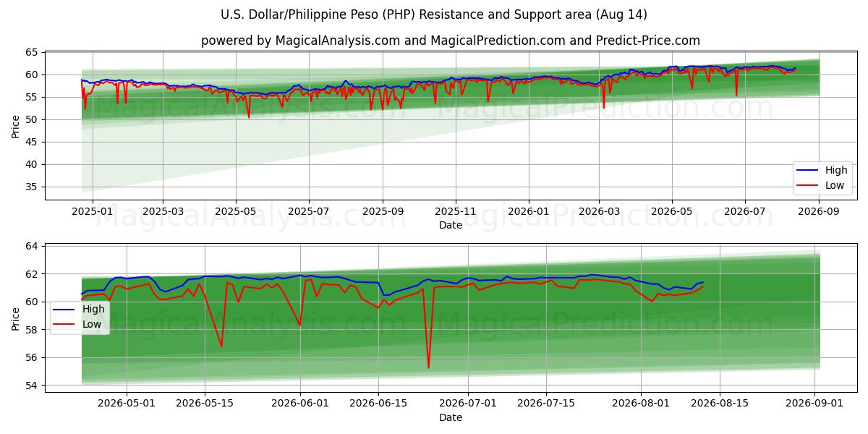The image size is (868, 434).
Task: Click 'Low' in the top chart legend
Action: 835,185
